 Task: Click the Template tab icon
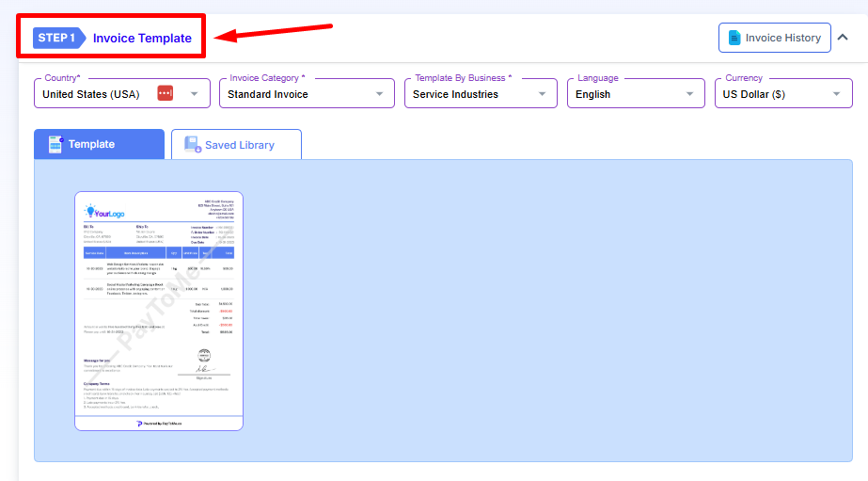pyautogui.click(x=55, y=144)
